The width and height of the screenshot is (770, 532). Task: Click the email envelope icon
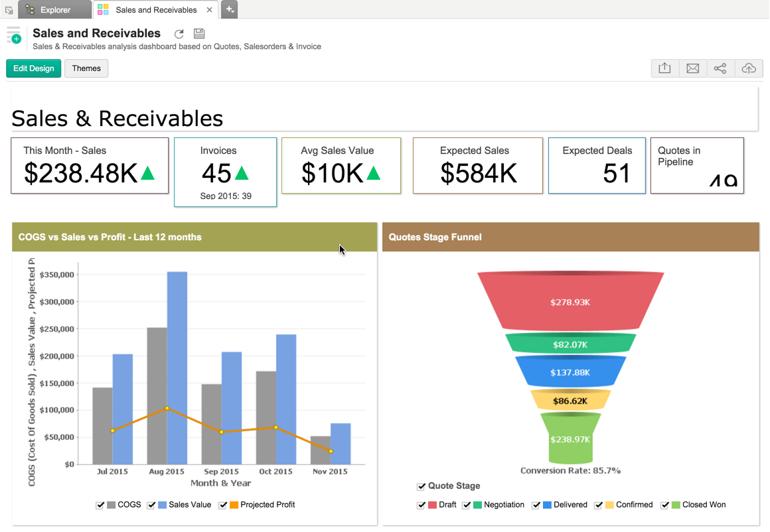point(692,68)
